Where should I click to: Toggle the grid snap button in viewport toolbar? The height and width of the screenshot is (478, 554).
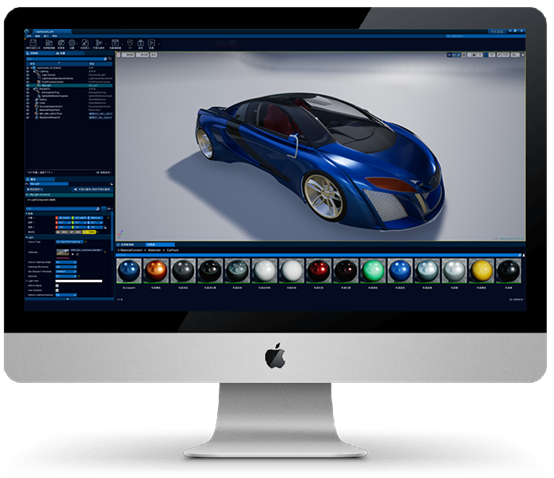(x=474, y=55)
